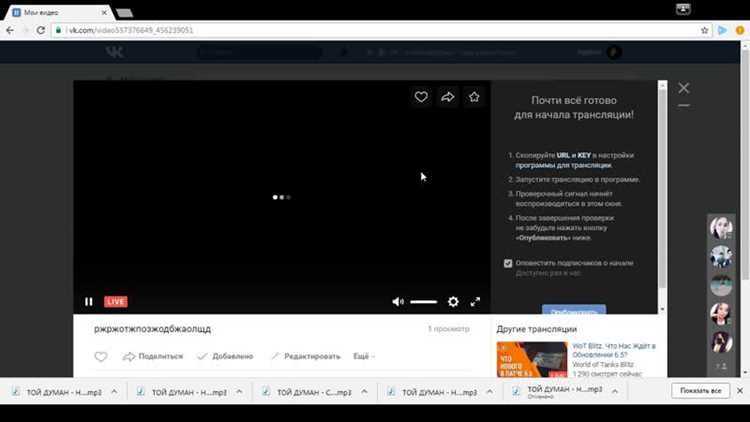
Task: Toggle notify subscribers checkbox
Action: pyautogui.click(x=508, y=263)
